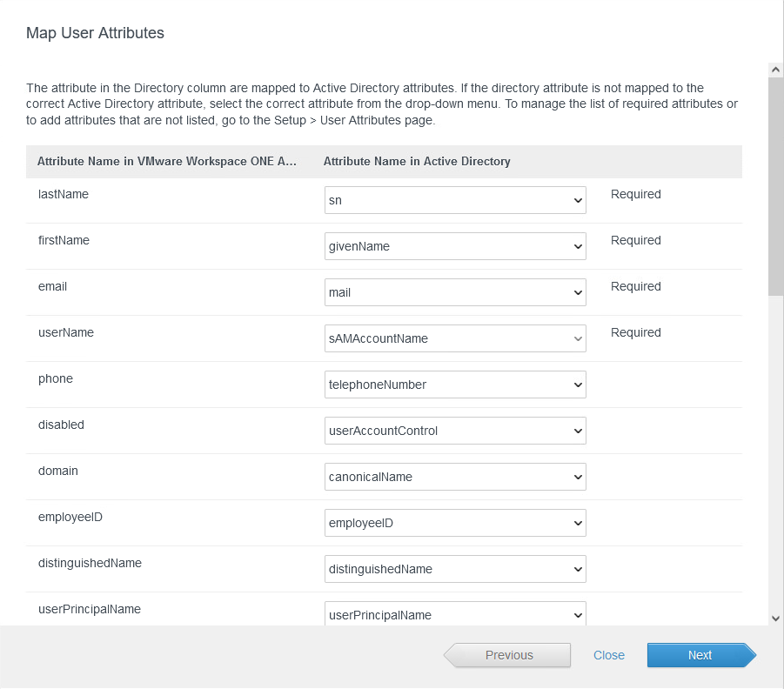Click the Next button
Image resolution: width=784 pixels, height=689 pixels.
pos(700,656)
